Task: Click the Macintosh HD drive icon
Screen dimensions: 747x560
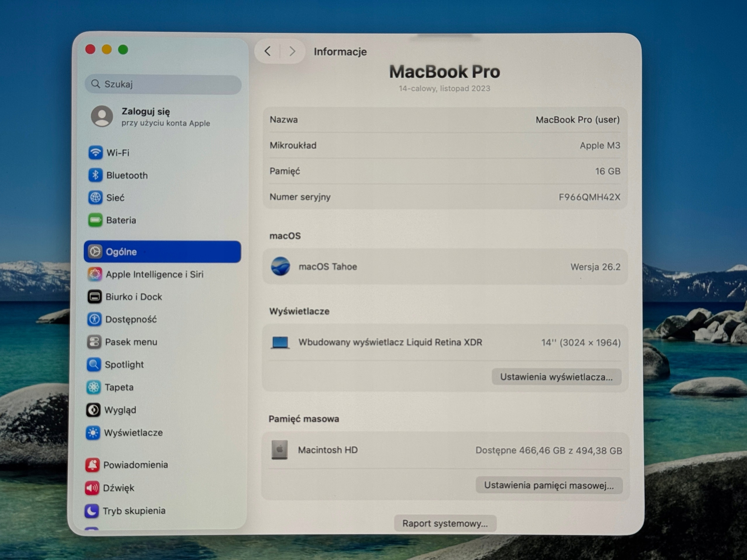Action: [x=280, y=450]
